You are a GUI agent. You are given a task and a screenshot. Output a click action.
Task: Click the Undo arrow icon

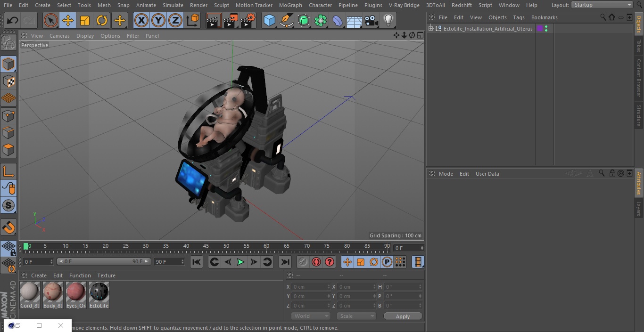pos(13,20)
